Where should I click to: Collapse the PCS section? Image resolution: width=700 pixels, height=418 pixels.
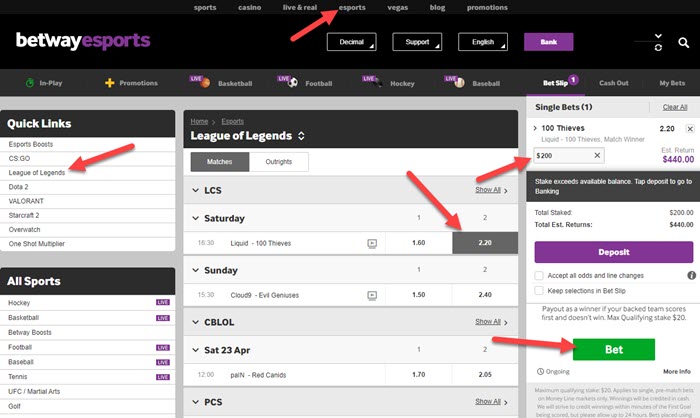point(195,402)
